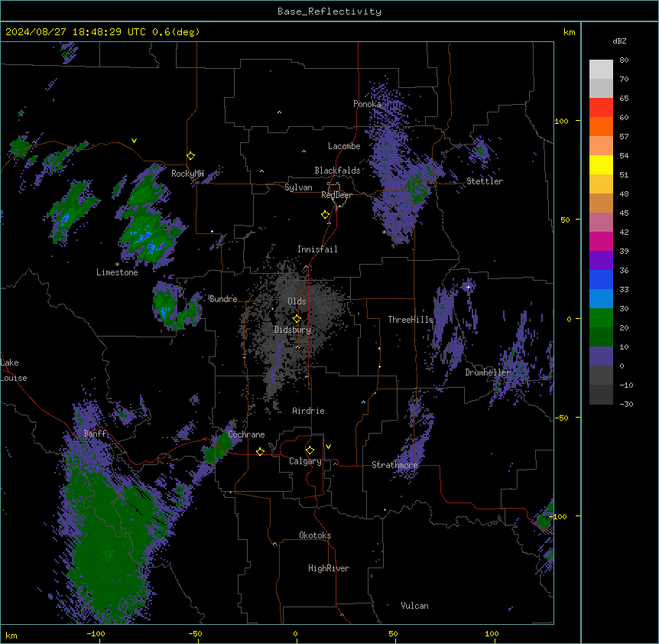Click the dBZ legend heading
659x644 pixels.
[x=619, y=41]
